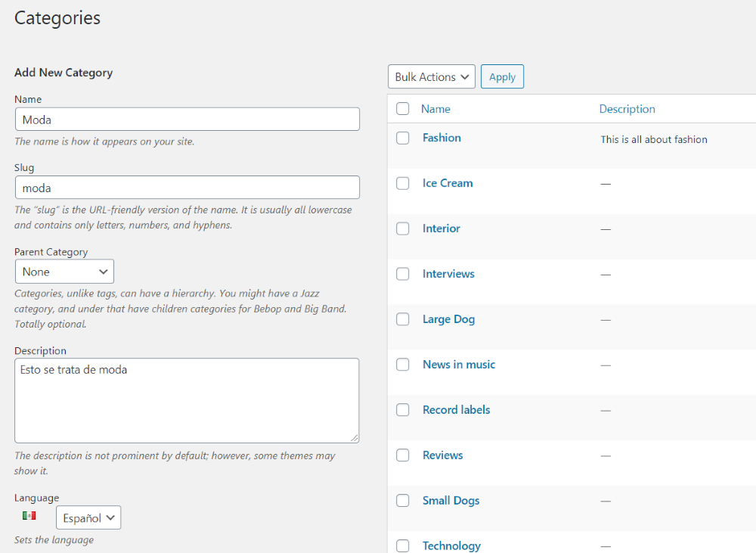Image resolution: width=756 pixels, height=553 pixels.
Task: Click the Mexican flag language icon
Action: click(29, 516)
